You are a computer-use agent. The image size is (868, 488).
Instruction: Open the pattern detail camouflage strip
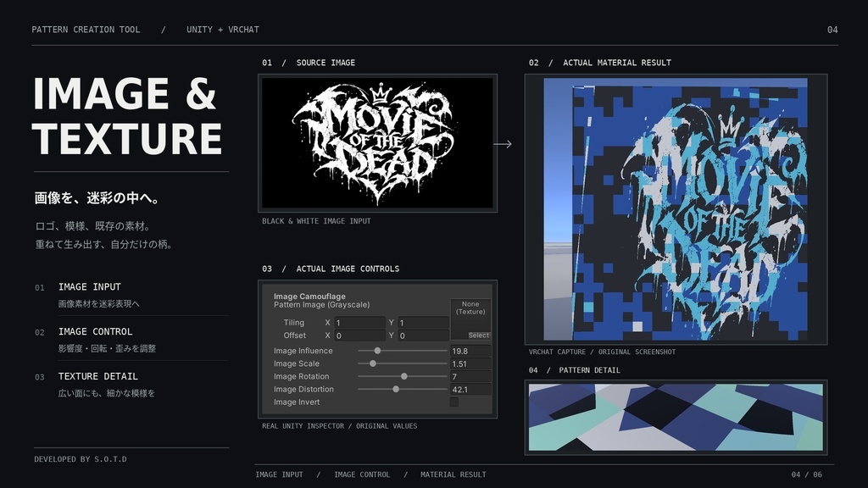click(676, 417)
